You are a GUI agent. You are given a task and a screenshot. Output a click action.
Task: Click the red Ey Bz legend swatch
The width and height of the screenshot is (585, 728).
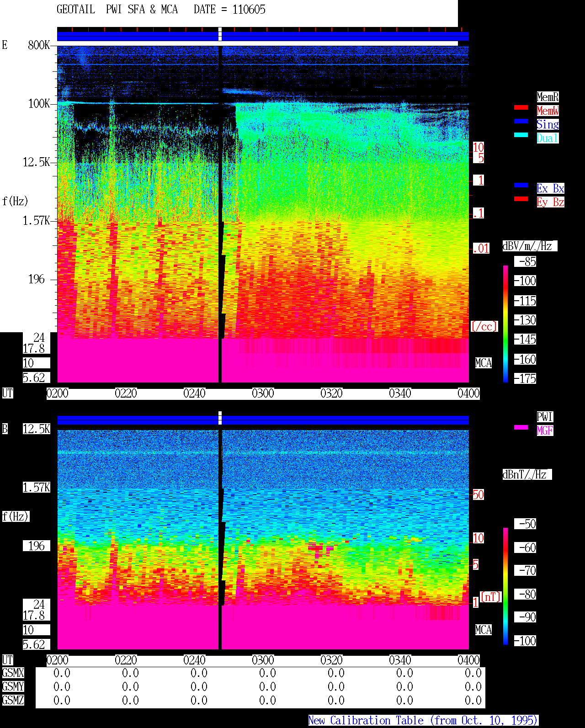521,199
